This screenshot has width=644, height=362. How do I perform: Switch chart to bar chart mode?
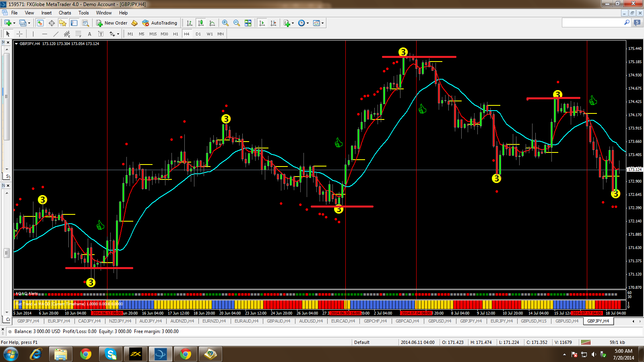[x=189, y=23]
